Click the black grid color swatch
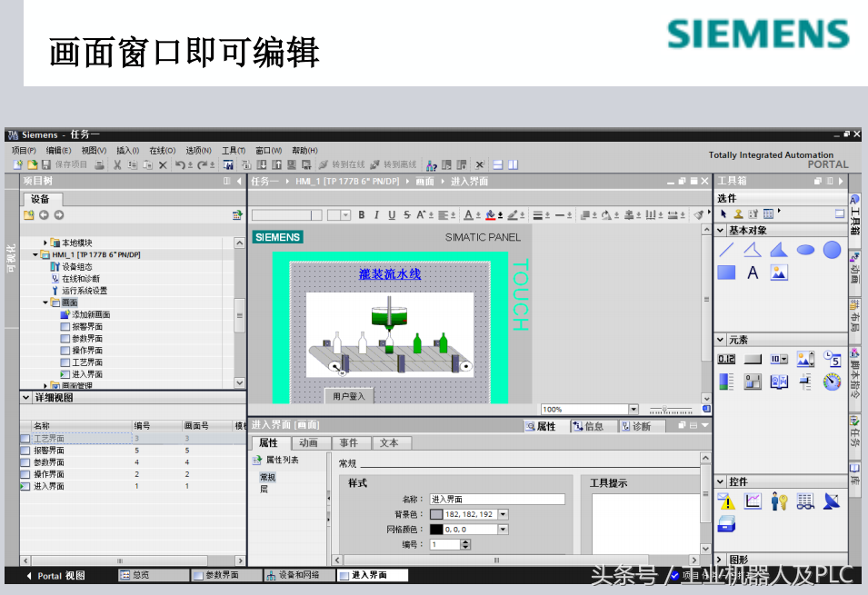 (436, 530)
